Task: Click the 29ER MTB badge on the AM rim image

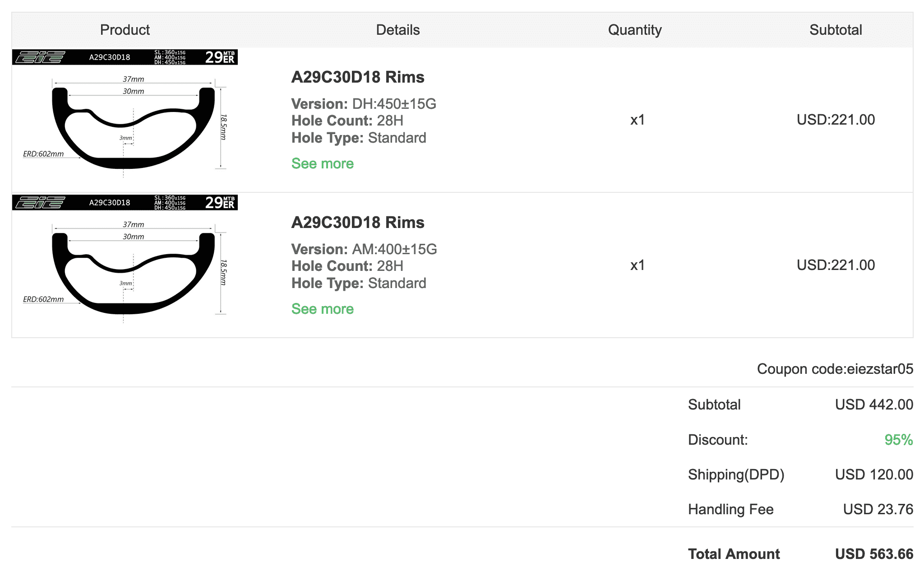Action: pyautogui.click(x=220, y=203)
